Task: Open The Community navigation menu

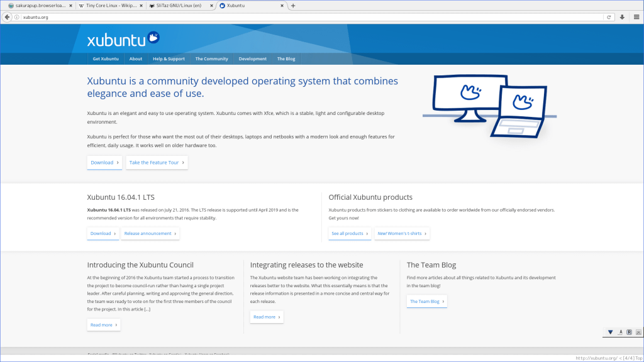Action: (x=211, y=58)
